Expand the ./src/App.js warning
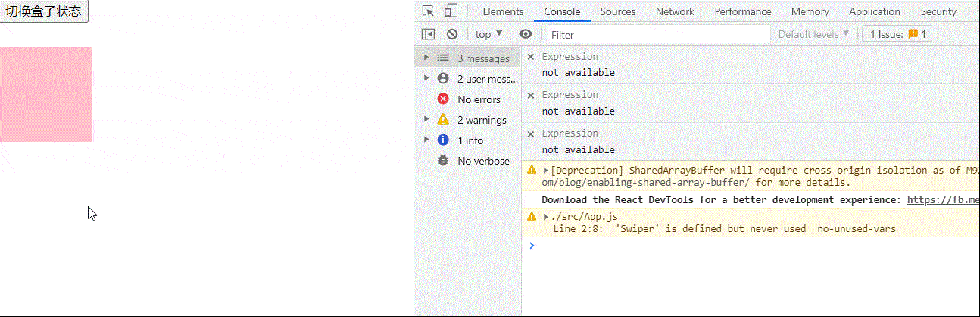The width and height of the screenshot is (980, 317). (x=546, y=217)
